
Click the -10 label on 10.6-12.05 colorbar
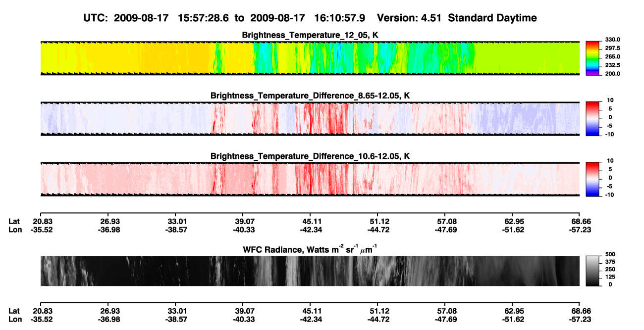tap(610, 195)
